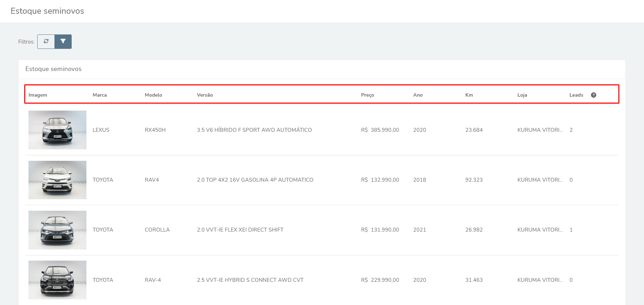The width and height of the screenshot is (644, 305).
Task: Click the price R$ 132.990,00
Action: (x=380, y=180)
